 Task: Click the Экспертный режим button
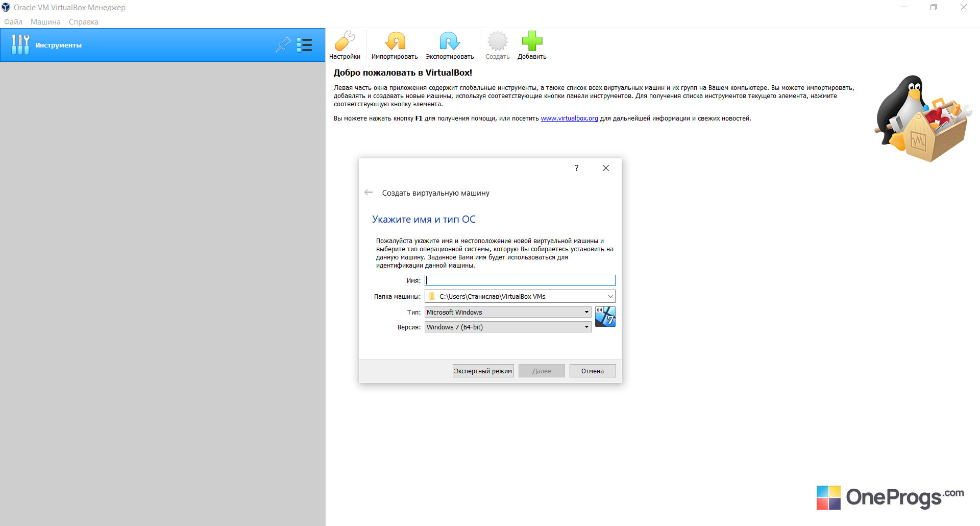pyautogui.click(x=483, y=371)
